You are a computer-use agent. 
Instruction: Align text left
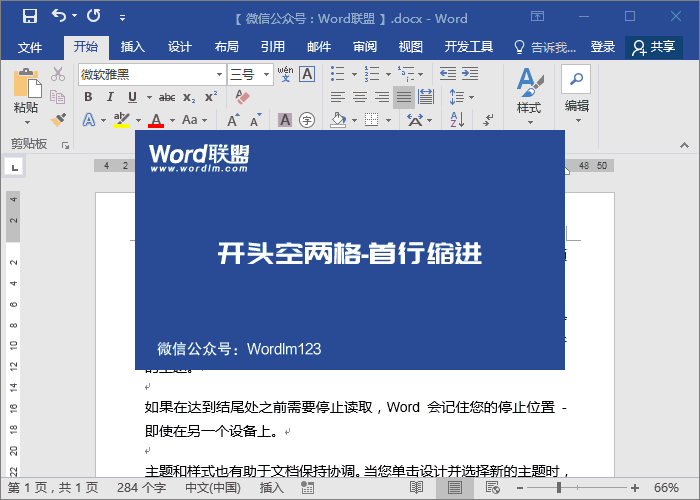point(338,97)
